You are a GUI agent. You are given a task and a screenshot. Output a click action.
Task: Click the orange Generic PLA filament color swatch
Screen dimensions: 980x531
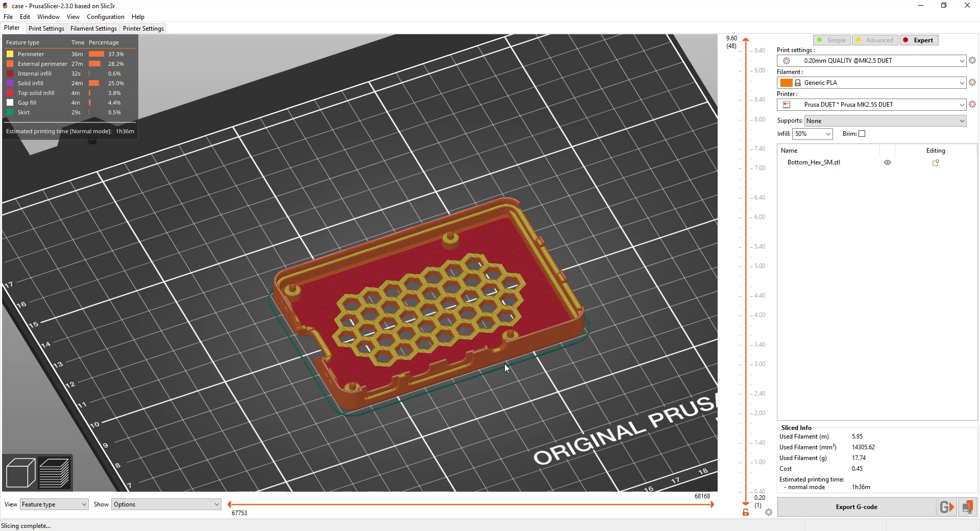point(786,82)
